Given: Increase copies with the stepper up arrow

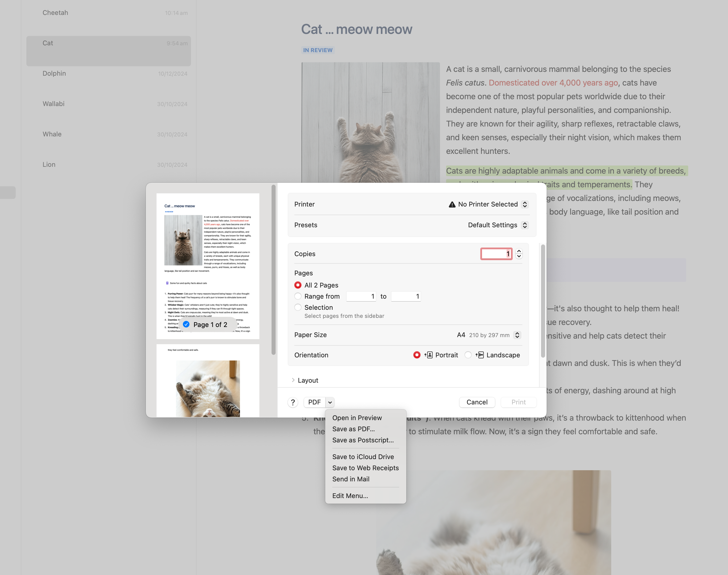Looking at the screenshot, I should tap(519, 251).
